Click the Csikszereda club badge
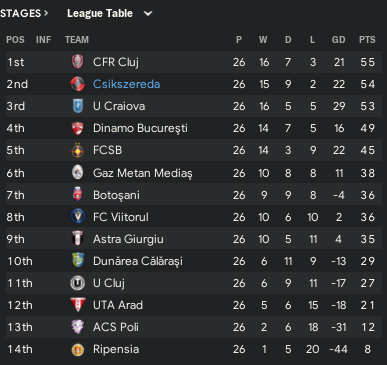 tap(78, 84)
